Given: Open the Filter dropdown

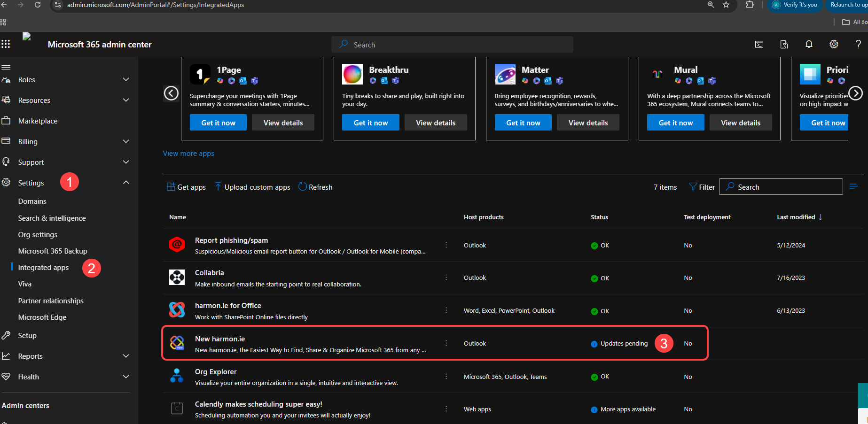Looking at the screenshot, I should pos(702,187).
